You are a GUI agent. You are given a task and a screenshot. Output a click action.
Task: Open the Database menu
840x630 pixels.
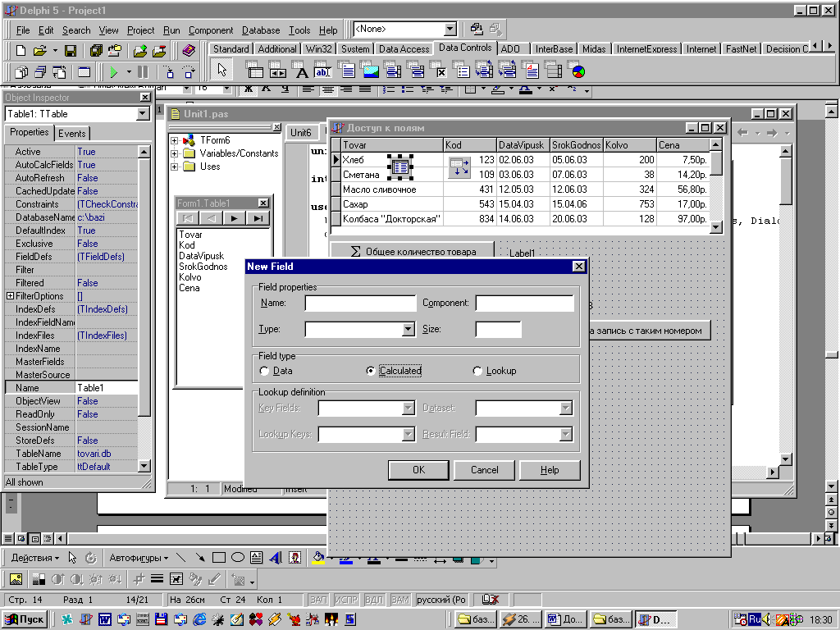click(261, 30)
